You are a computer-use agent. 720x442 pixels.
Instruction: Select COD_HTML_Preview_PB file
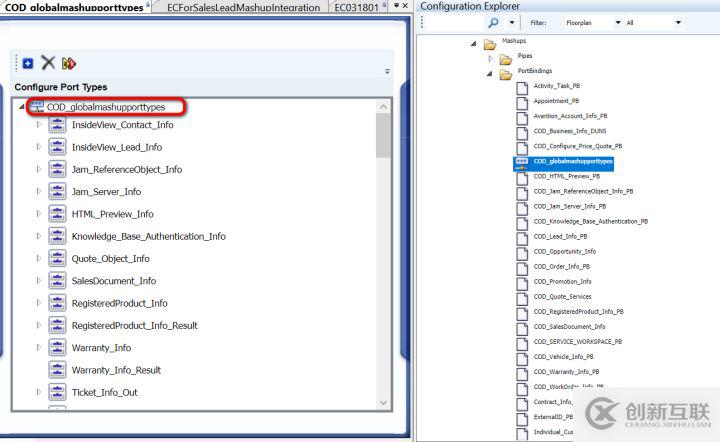[x=567, y=176]
